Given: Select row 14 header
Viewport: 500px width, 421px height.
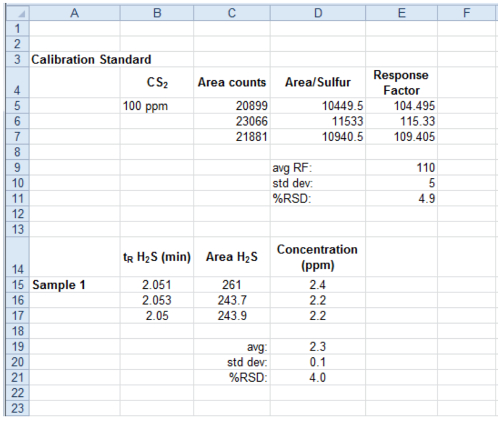Looking at the screenshot, I should coord(18,257).
